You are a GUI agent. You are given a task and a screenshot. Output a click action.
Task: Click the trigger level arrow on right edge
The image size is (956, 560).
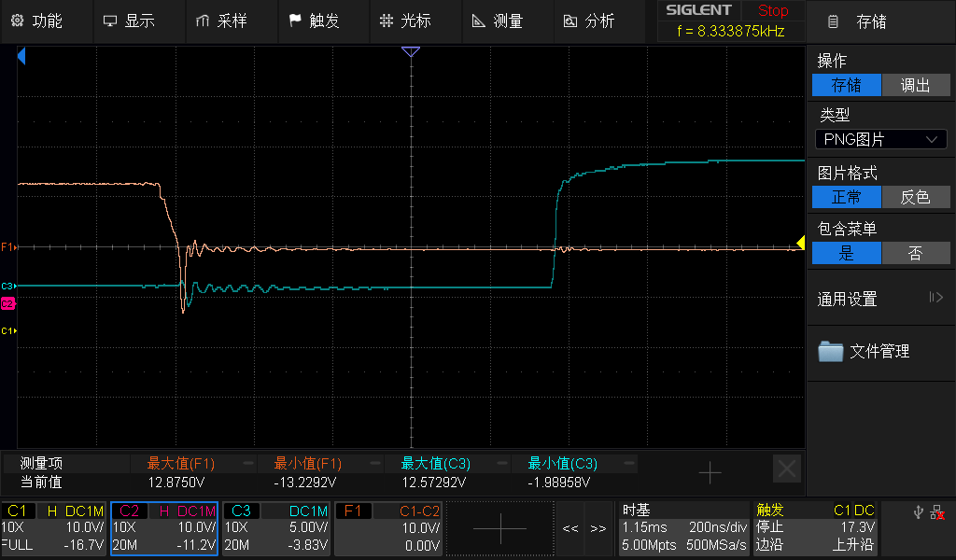tap(800, 244)
